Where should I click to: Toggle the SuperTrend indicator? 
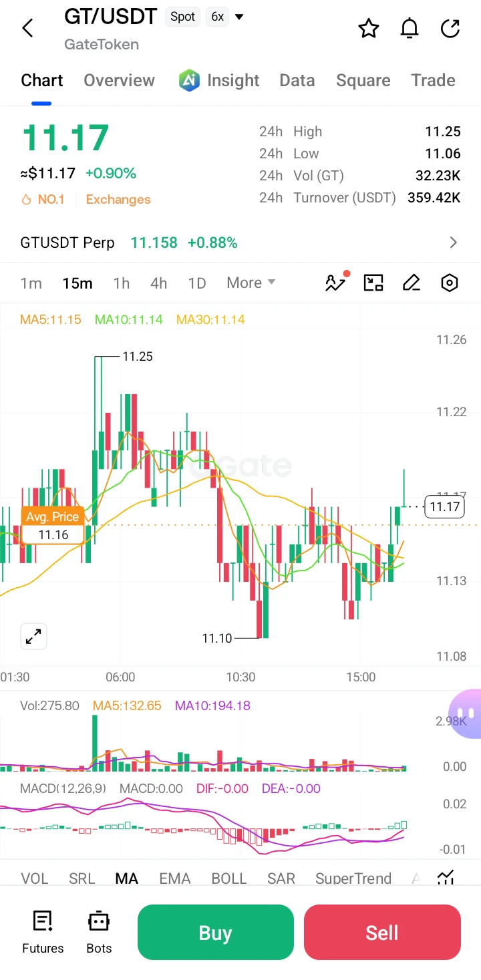[x=353, y=878]
